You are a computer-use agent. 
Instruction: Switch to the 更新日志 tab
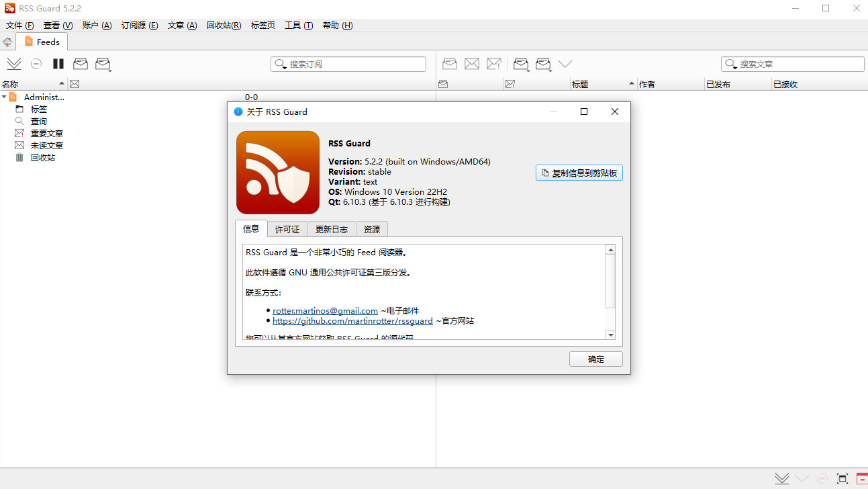[x=332, y=229]
